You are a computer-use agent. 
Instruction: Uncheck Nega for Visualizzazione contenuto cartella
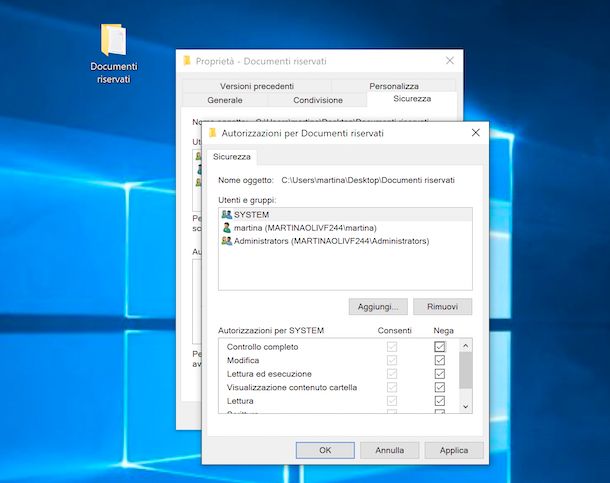(440, 387)
